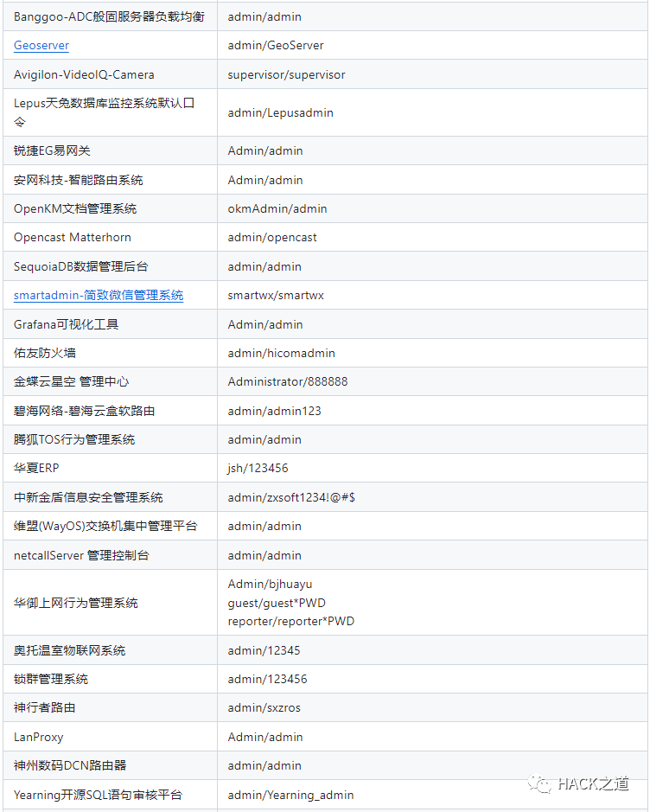This screenshot has height=812, width=650.
Task: Open the Geoserver link
Action: tap(41, 46)
